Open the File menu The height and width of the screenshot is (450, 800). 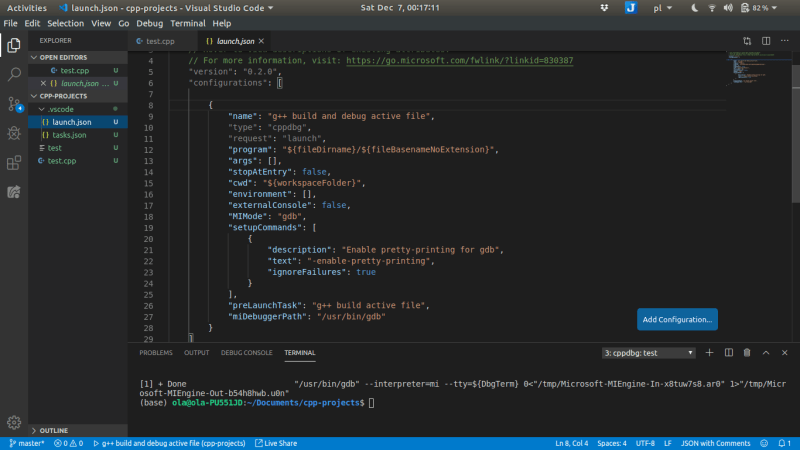(x=10, y=23)
